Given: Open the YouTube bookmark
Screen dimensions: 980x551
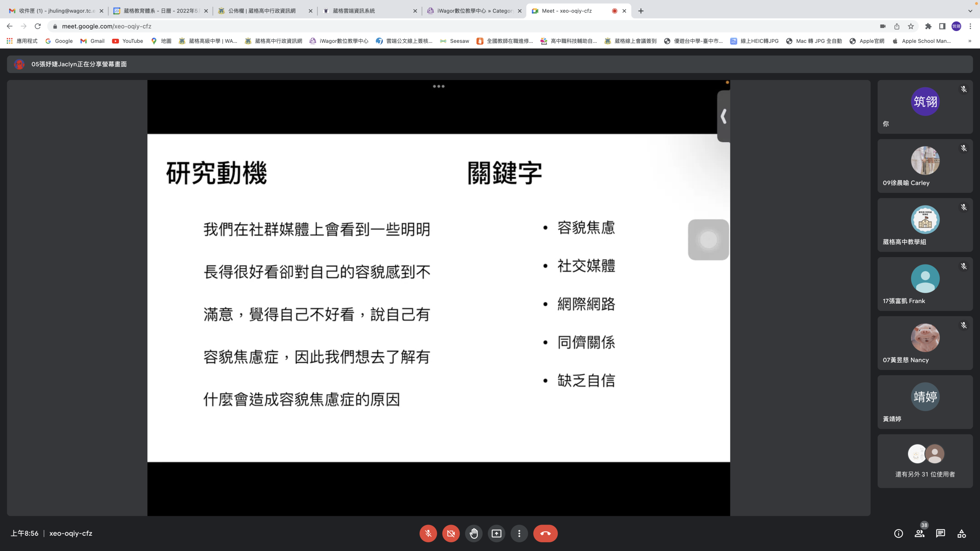Looking at the screenshot, I should (x=127, y=41).
